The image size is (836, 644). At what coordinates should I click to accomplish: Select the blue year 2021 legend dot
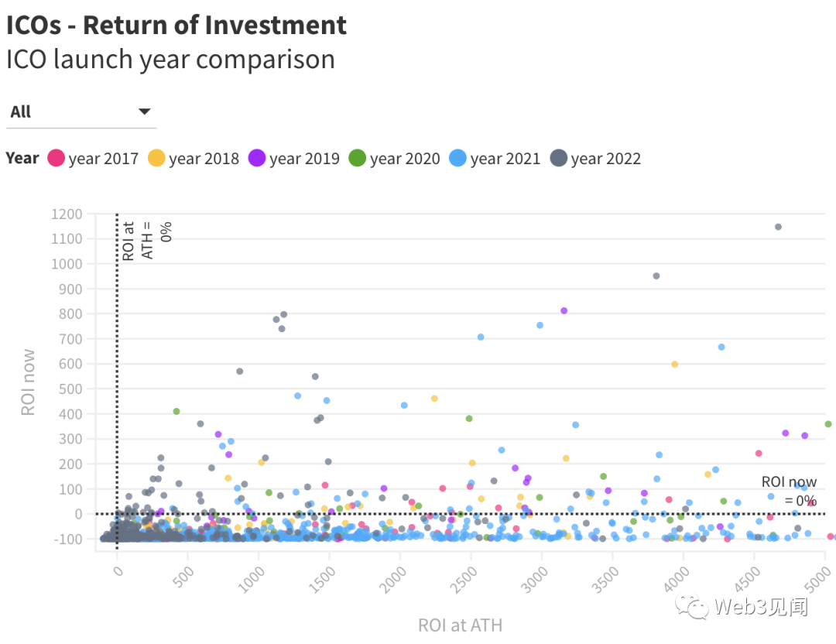point(457,158)
